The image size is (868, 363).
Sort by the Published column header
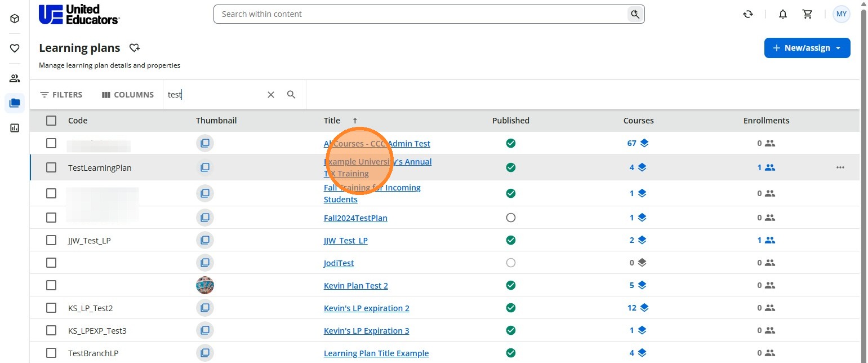[511, 120]
